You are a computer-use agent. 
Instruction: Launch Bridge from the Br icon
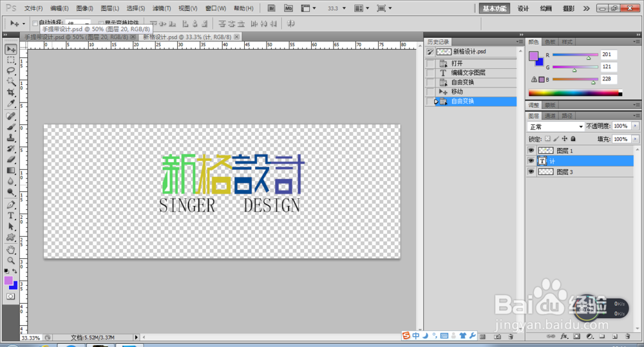click(272, 8)
